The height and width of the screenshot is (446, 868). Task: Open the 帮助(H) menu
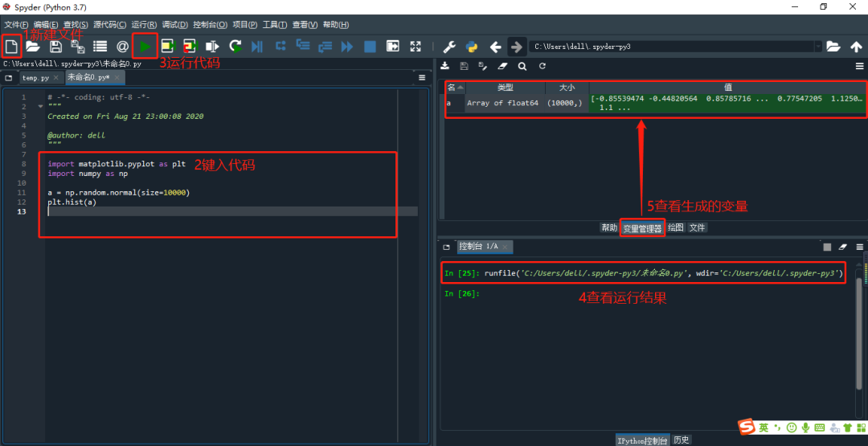pyautogui.click(x=336, y=24)
